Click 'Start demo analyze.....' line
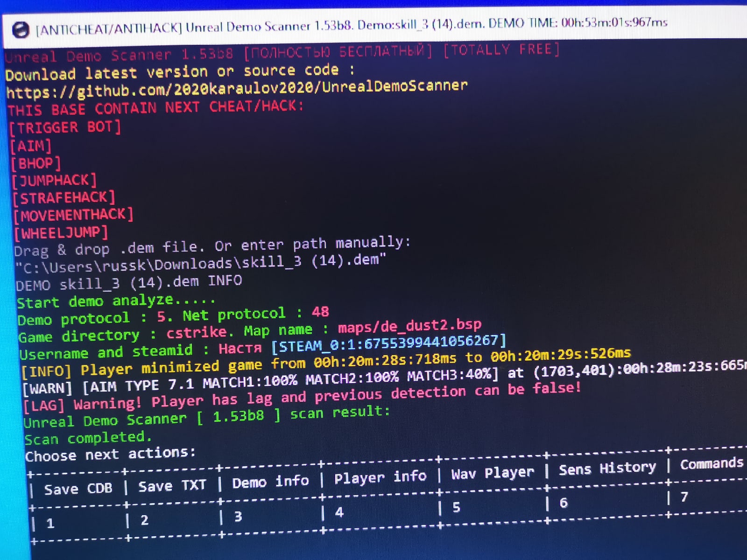Viewport: 747px width, 560px height. tap(116, 301)
